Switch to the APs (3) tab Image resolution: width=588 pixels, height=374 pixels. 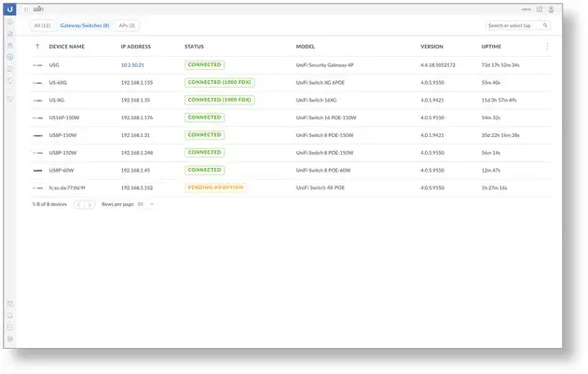click(127, 25)
